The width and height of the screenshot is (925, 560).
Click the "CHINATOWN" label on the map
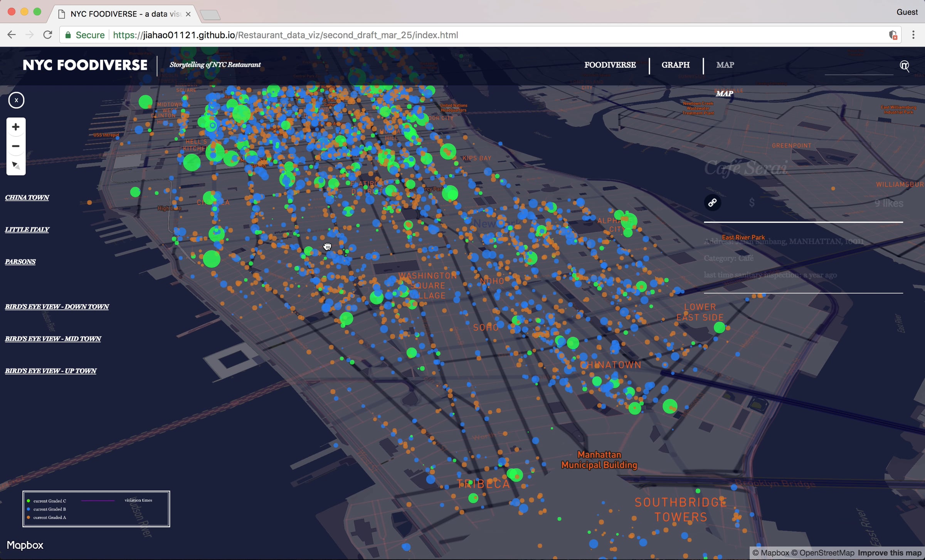pos(611,365)
